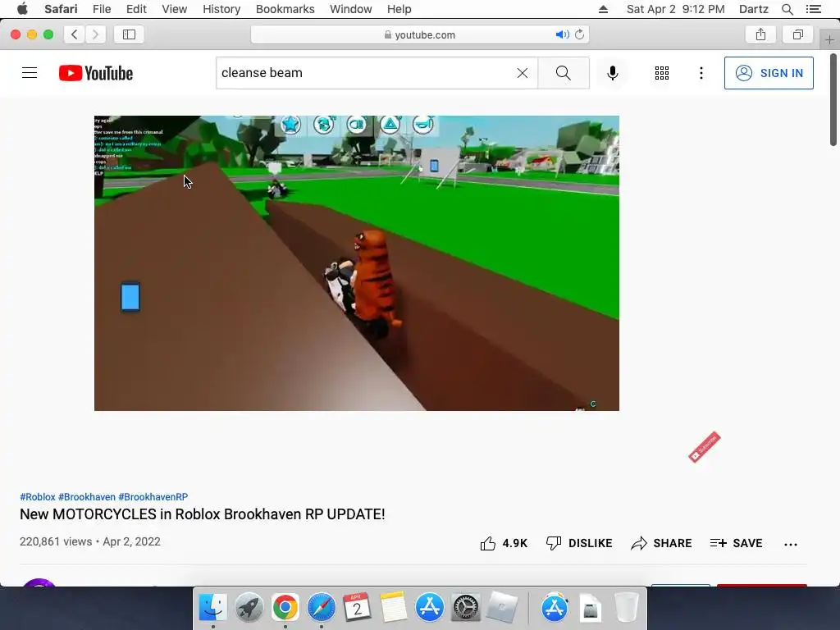Open a new Safari tab
Screen dimensions: 840x630
(829, 39)
